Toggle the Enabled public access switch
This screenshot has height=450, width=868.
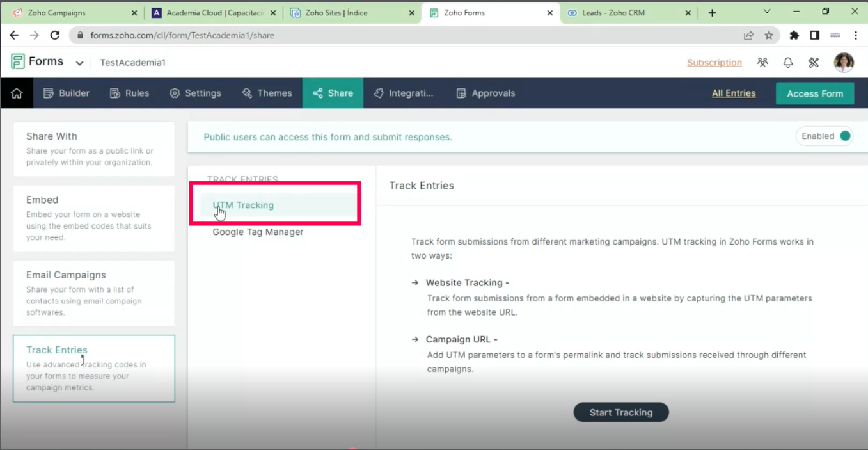(x=845, y=136)
